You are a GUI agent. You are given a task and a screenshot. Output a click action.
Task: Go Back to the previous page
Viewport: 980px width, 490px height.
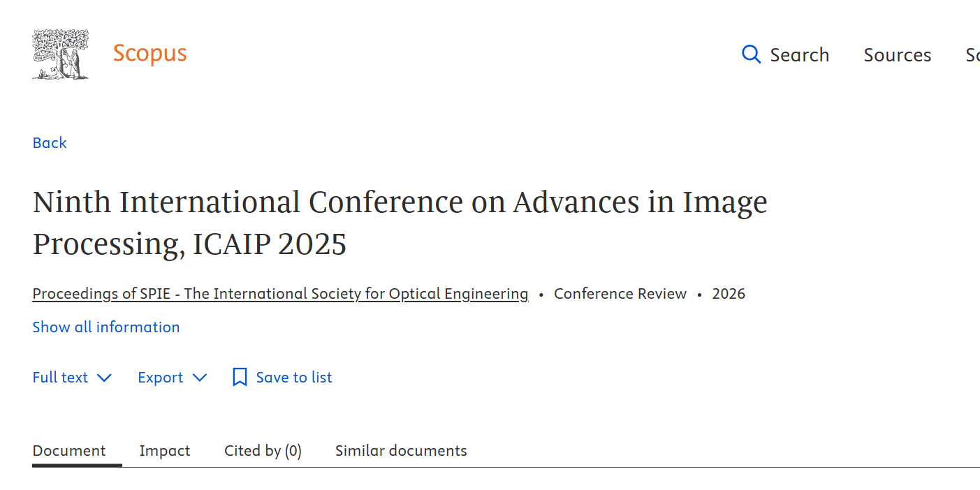(50, 142)
